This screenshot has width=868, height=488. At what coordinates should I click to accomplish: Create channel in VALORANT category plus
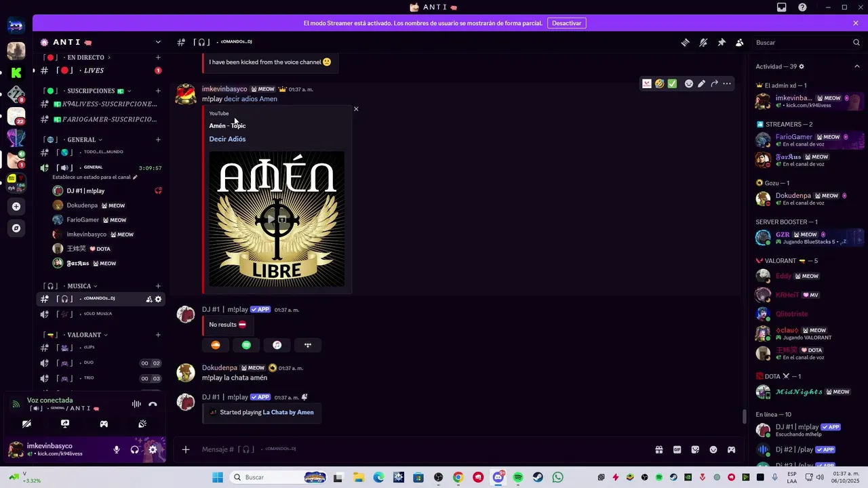click(158, 335)
